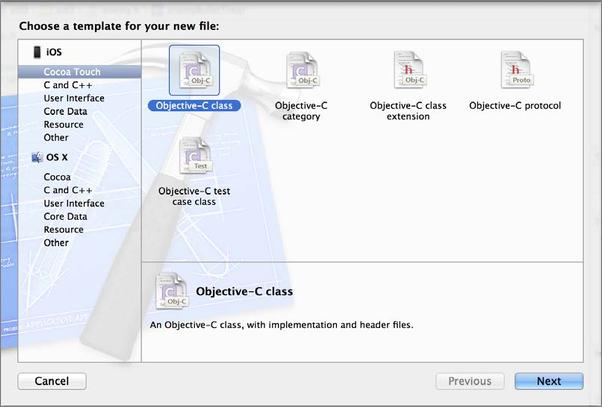Click the Cancel button
The image size is (602, 407).
[52, 381]
